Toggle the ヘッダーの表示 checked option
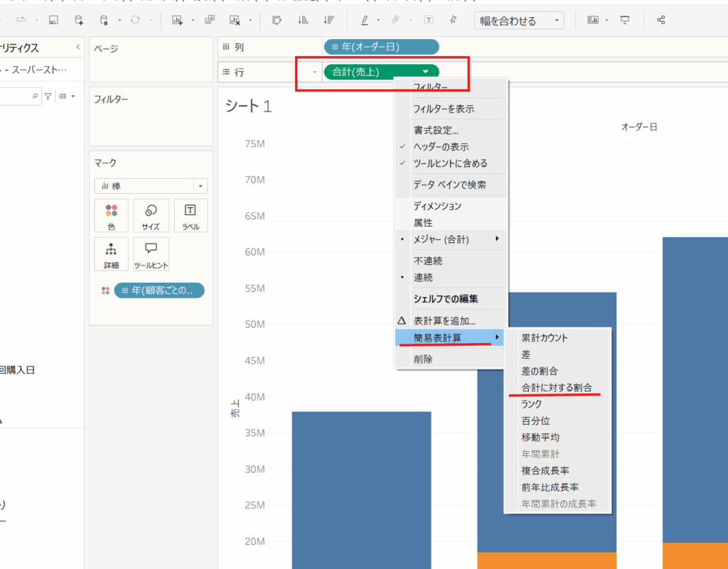The height and width of the screenshot is (569, 728). click(x=441, y=146)
